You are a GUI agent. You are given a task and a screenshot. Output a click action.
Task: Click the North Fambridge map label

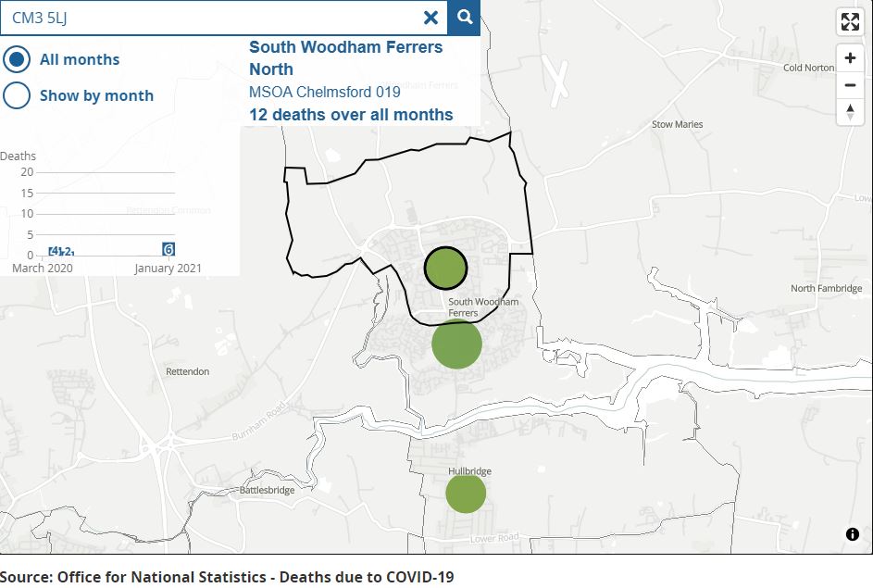coord(826,289)
